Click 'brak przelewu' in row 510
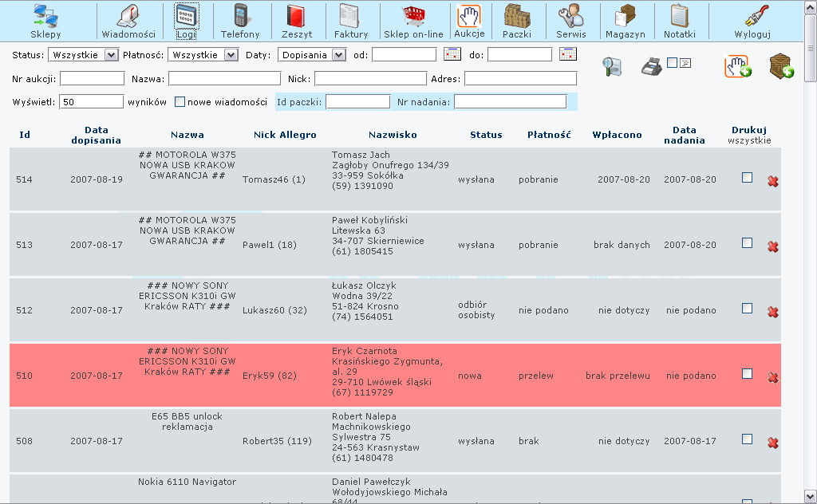The image size is (817, 504). coord(618,376)
